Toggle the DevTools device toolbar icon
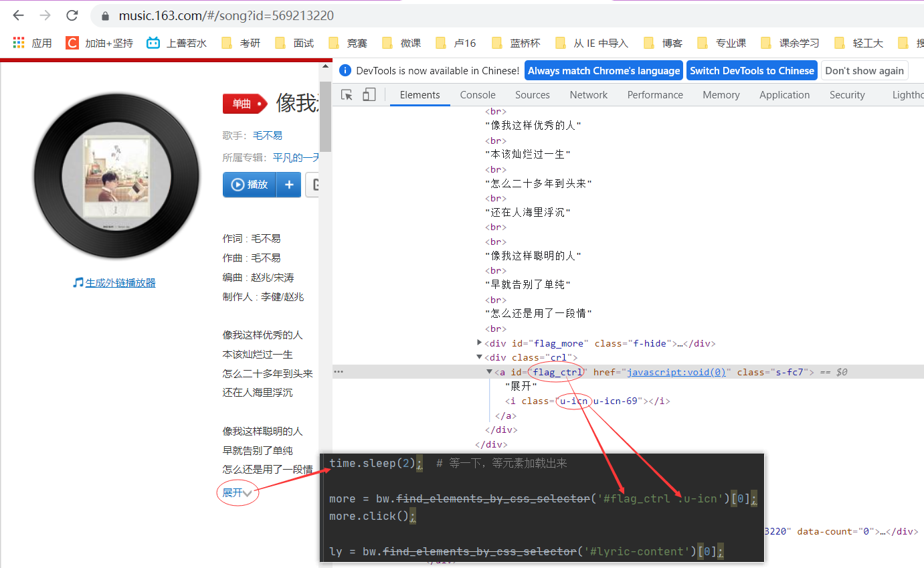924x568 pixels. coord(369,95)
